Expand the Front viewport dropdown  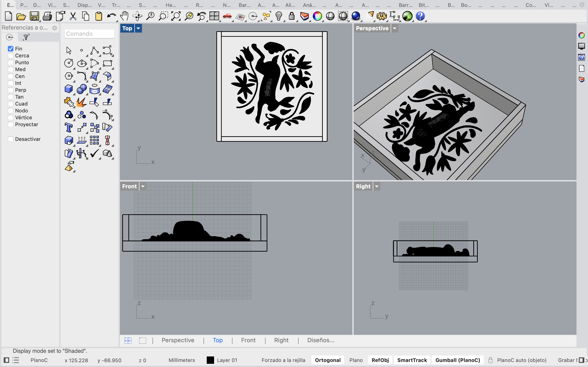click(143, 186)
